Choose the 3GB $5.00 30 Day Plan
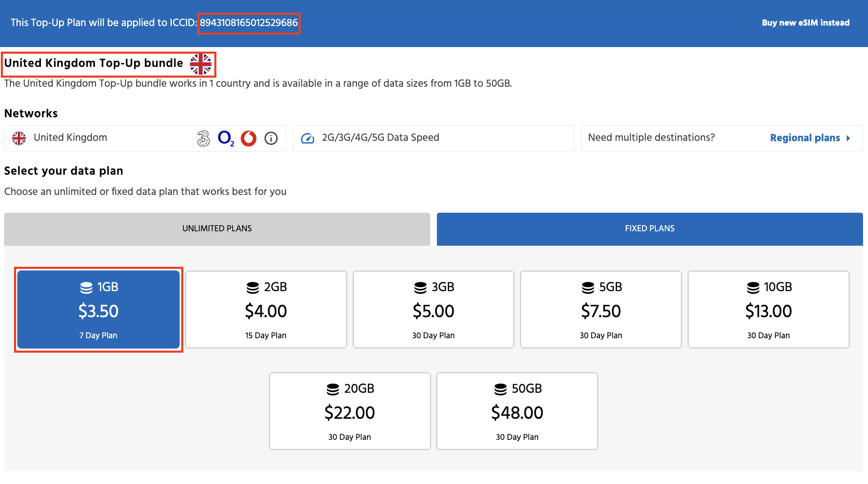Screen dimensions: 868x484 click(433, 310)
